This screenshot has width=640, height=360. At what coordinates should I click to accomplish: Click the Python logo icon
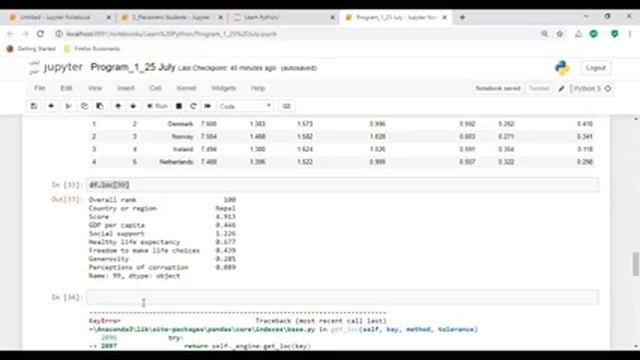pos(562,68)
